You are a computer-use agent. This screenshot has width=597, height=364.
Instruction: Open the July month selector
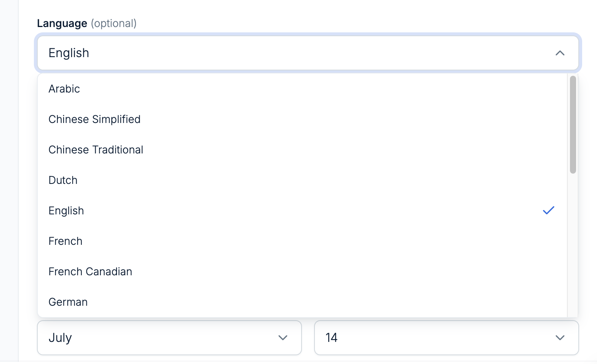tap(169, 338)
